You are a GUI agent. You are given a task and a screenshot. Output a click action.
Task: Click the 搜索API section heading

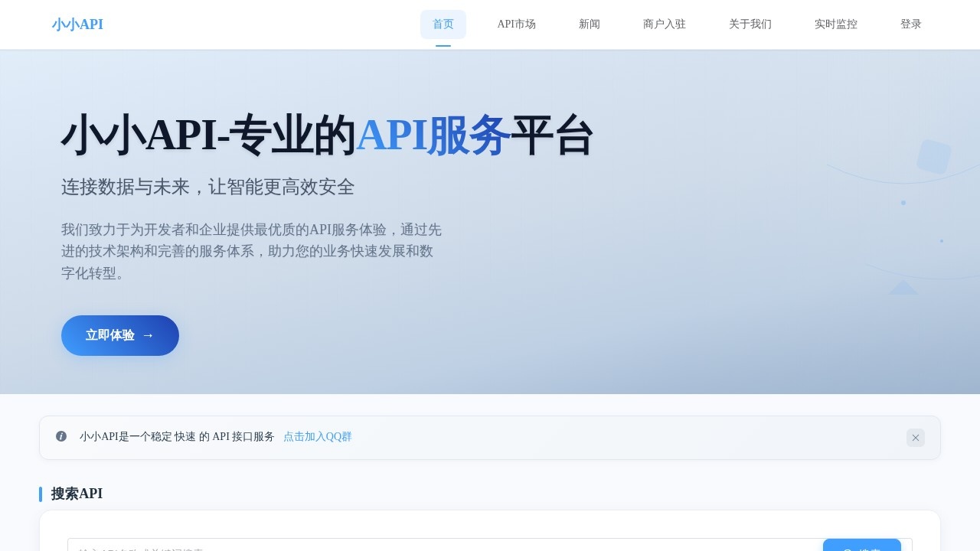77,494
